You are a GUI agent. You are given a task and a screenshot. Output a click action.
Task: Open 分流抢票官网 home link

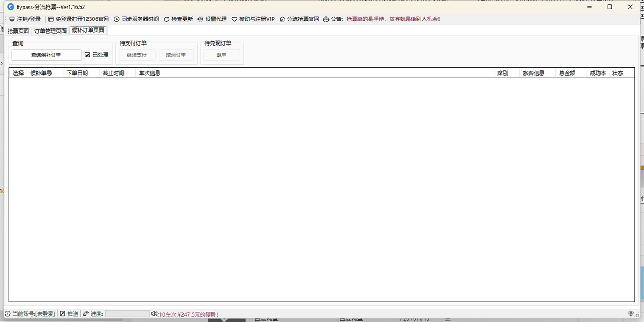[282, 19]
